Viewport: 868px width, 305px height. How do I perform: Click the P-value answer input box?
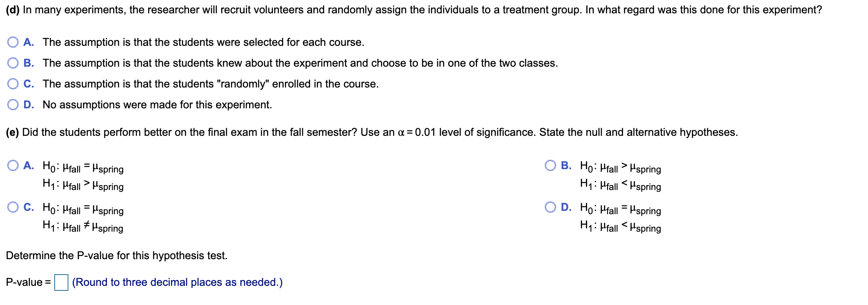pyautogui.click(x=61, y=282)
